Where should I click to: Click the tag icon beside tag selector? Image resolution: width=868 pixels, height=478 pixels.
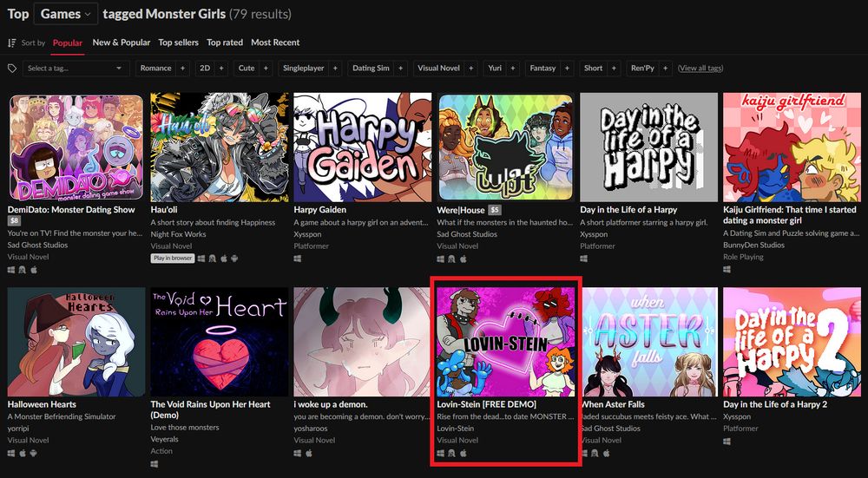pos(11,68)
